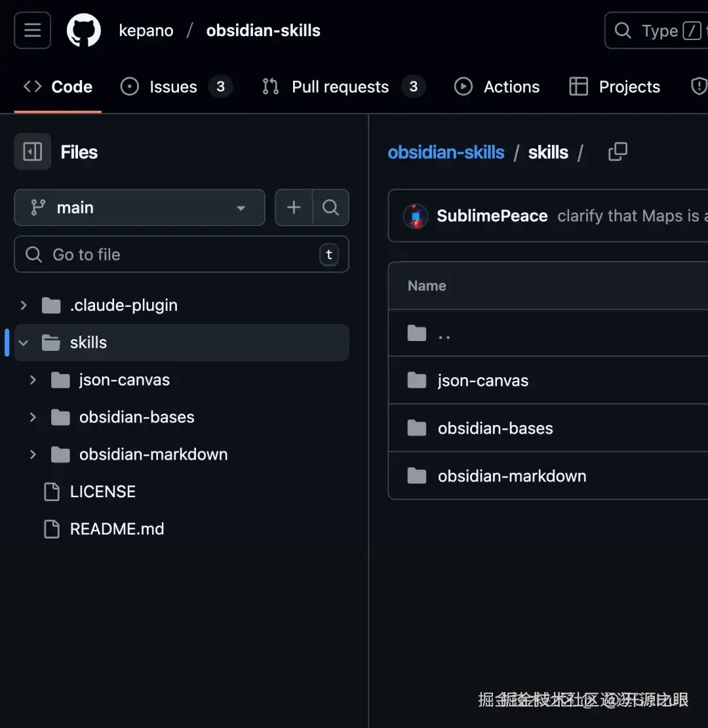The width and height of the screenshot is (708, 728).
Task: Open the main branch dropdown
Action: point(140,207)
